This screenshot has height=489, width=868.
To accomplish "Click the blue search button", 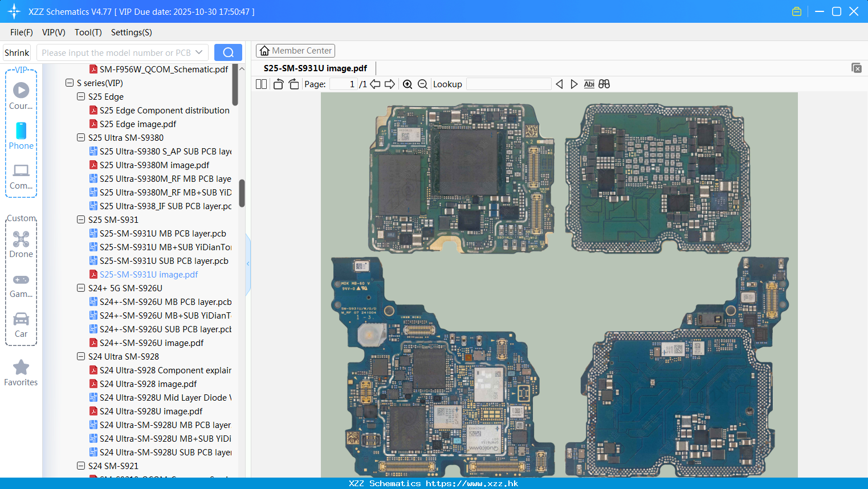I will click(228, 52).
